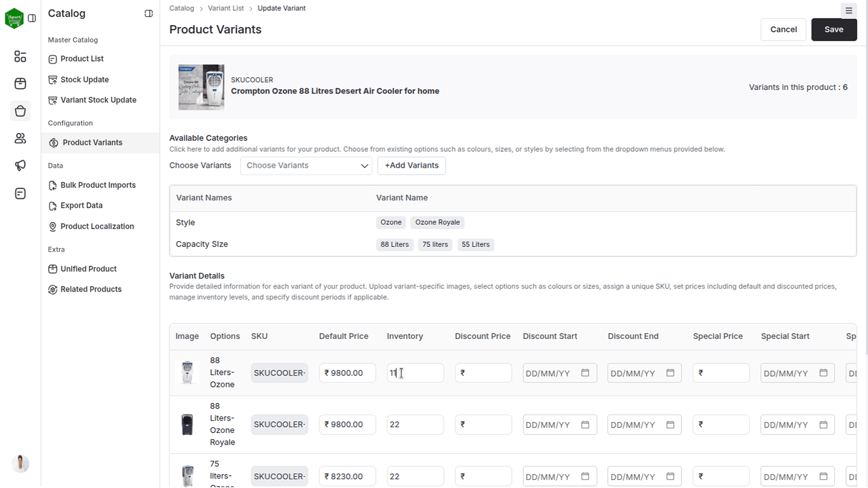Image resolution: width=868 pixels, height=488 pixels.
Task: Click the Update Variant breadcrumb text
Action: pyautogui.click(x=281, y=8)
